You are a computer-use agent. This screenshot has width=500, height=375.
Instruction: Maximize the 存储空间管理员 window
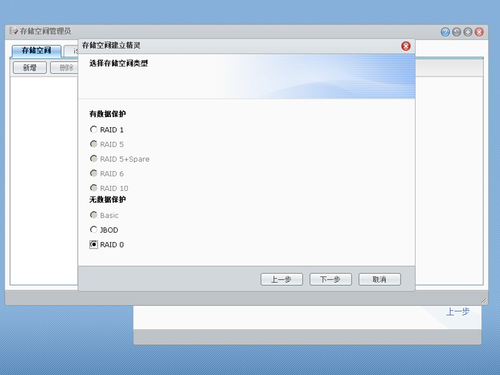point(468,32)
